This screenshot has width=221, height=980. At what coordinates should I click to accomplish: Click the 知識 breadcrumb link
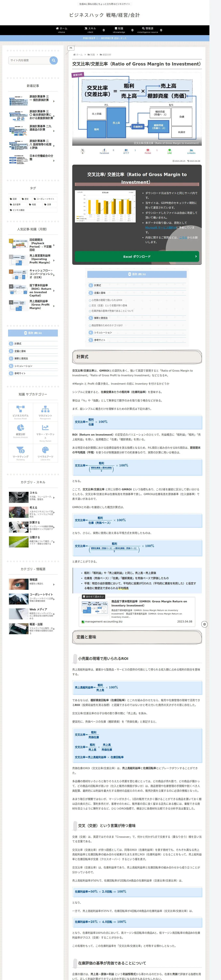coord(93,55)
